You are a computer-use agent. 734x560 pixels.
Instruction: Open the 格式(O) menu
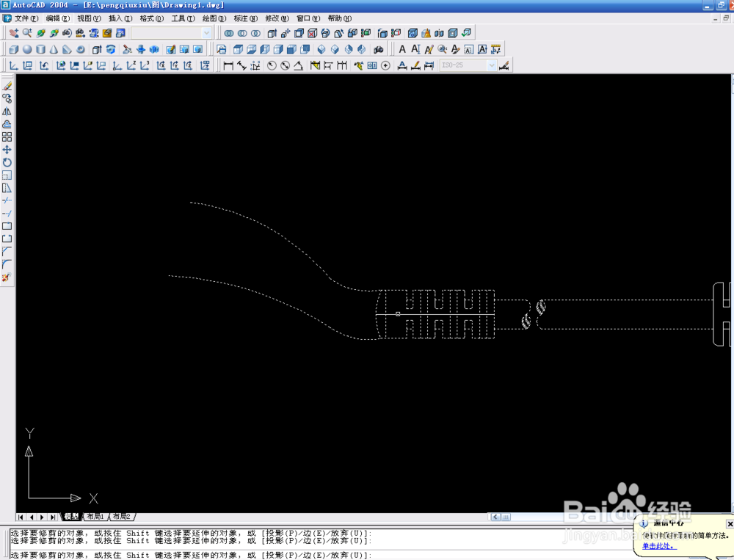pyautogui.click(x=152, y=18)
